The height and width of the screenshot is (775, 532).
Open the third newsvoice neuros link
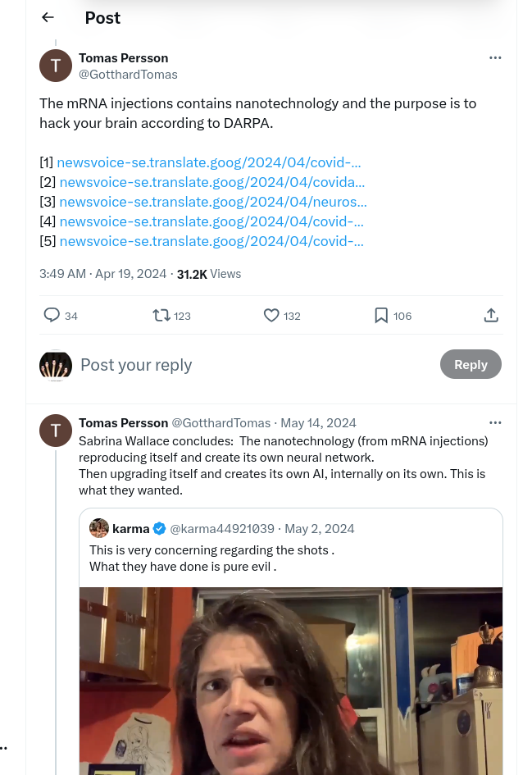tap(213, 202)
